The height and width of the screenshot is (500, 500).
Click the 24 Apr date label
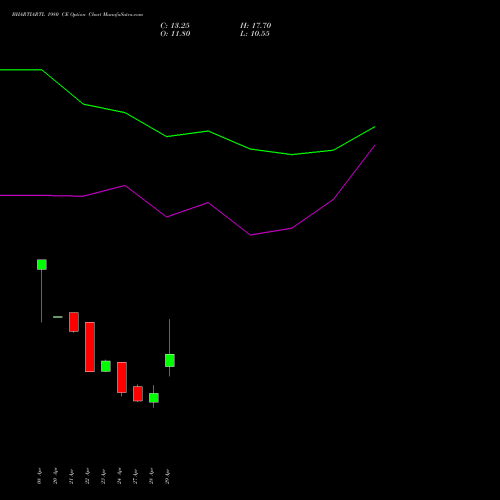tap(119, 476)
